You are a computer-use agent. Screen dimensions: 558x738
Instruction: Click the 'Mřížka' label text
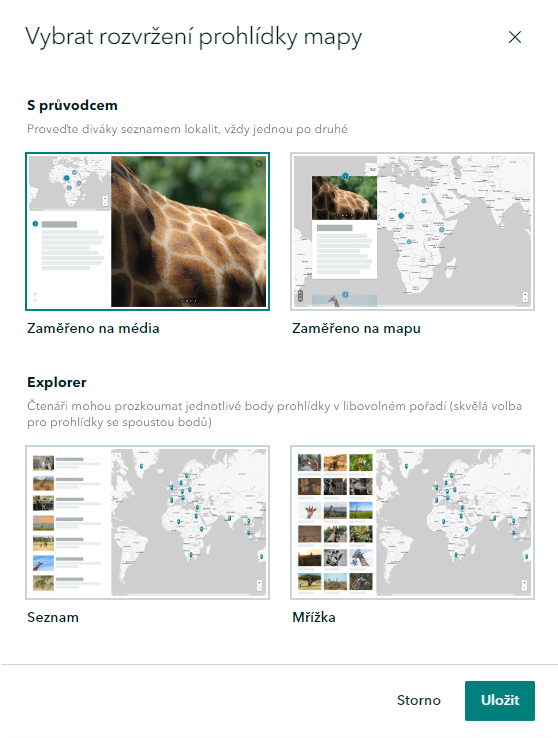tap(314, 617)
